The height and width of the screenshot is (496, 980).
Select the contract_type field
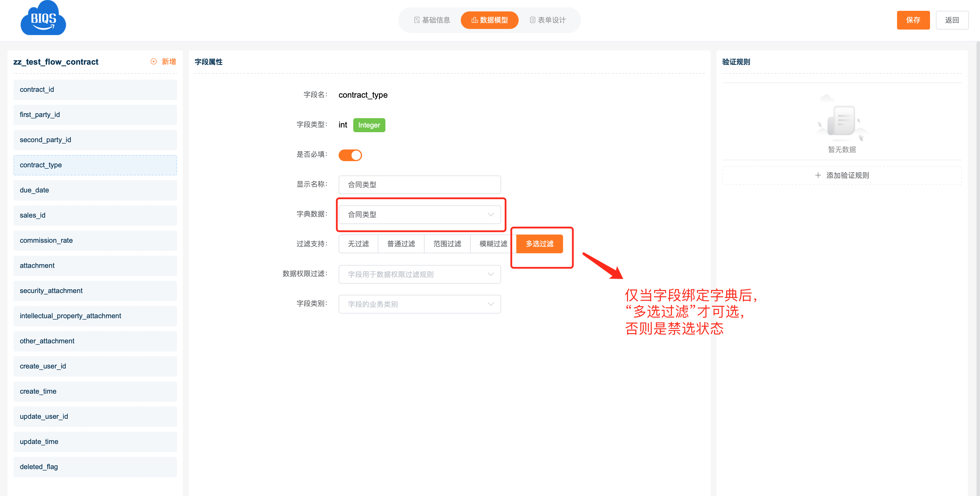pos(95,165)
